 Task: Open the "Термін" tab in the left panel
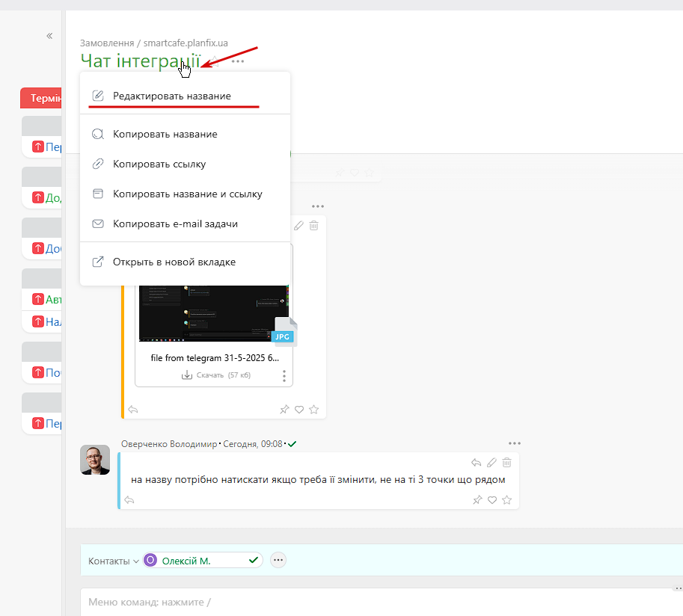click(41, 98)
